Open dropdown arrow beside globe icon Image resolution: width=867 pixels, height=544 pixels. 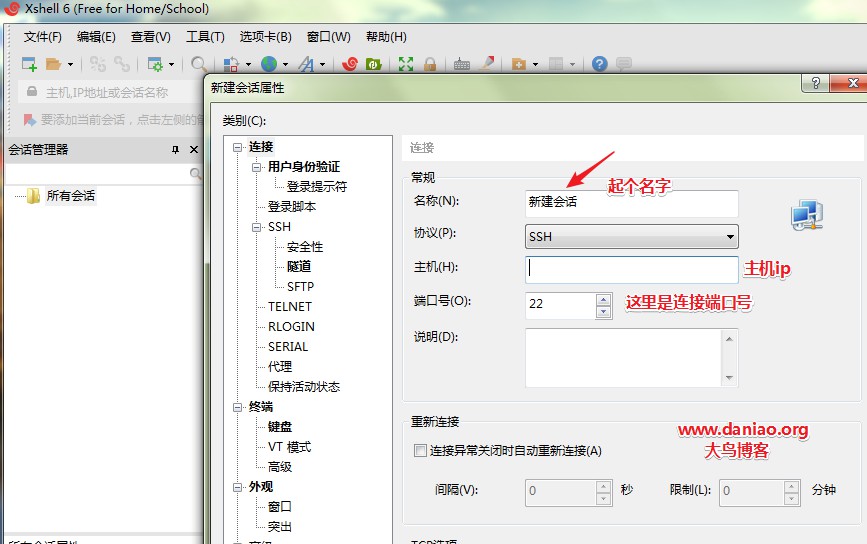(285, 65)
